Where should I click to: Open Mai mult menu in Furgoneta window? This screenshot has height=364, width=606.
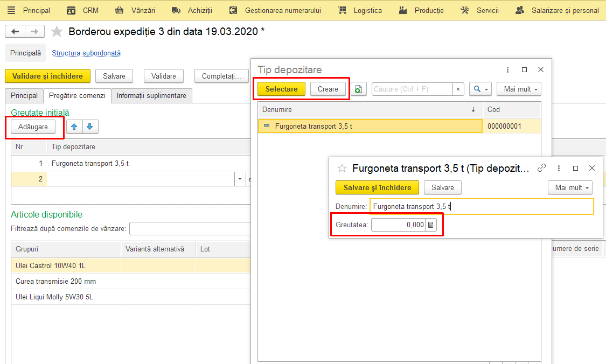[570, 187]
